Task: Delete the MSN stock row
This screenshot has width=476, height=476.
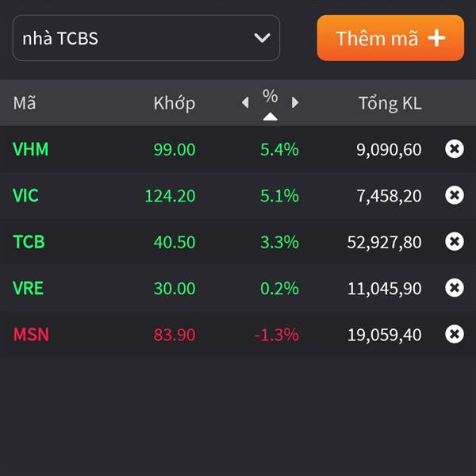Action: coord(454,334)
